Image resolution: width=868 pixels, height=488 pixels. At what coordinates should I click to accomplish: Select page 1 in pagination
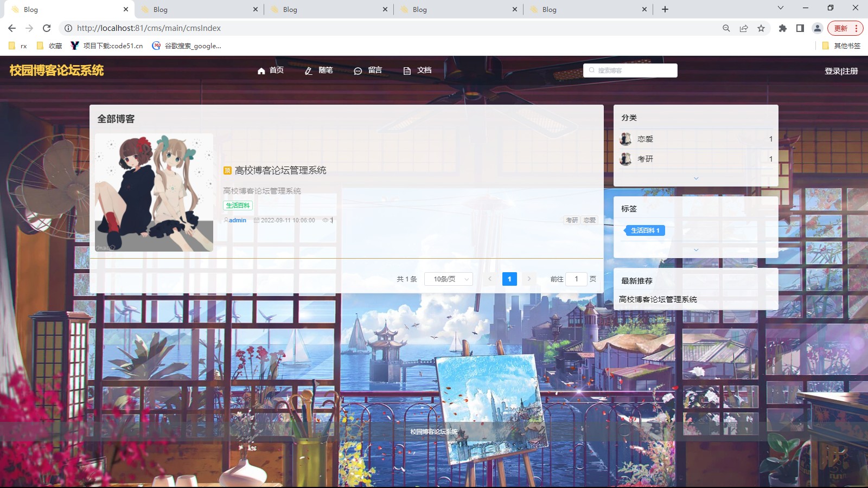point(509,279)
